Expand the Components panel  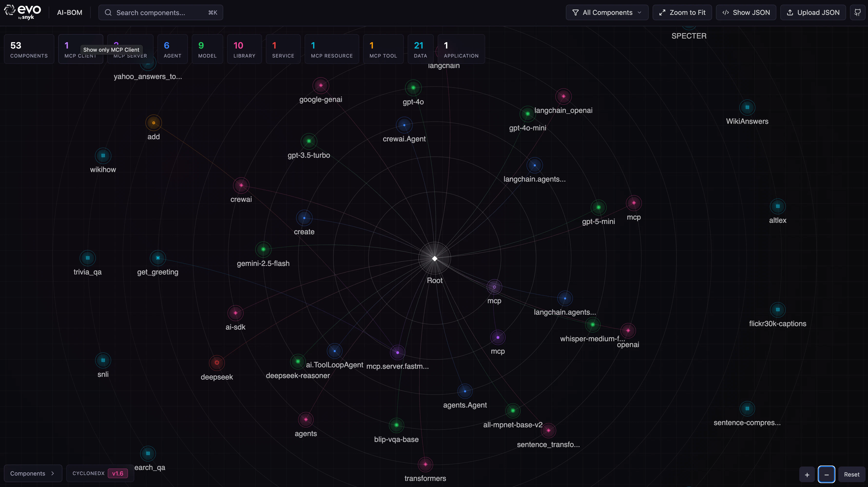(33, 473)
